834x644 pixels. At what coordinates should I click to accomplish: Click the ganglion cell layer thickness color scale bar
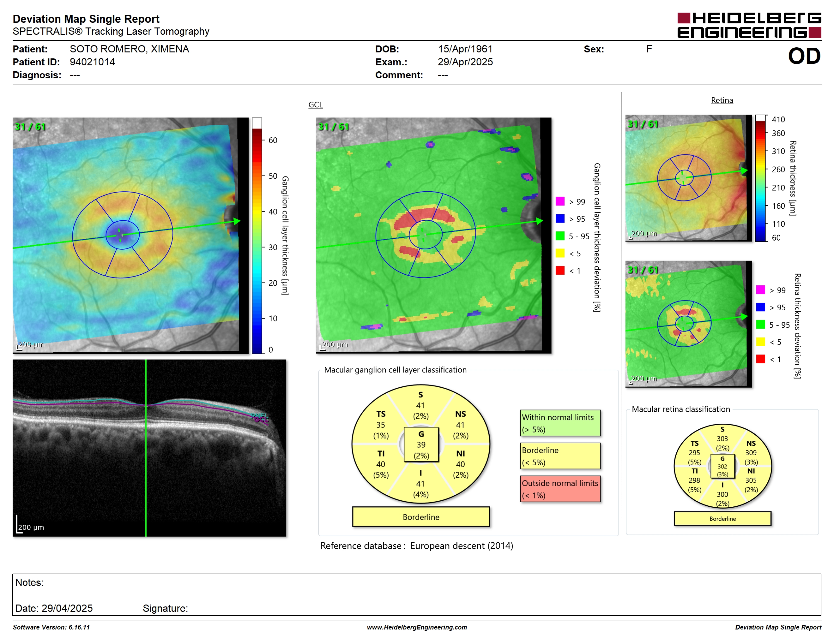point(257,236)
